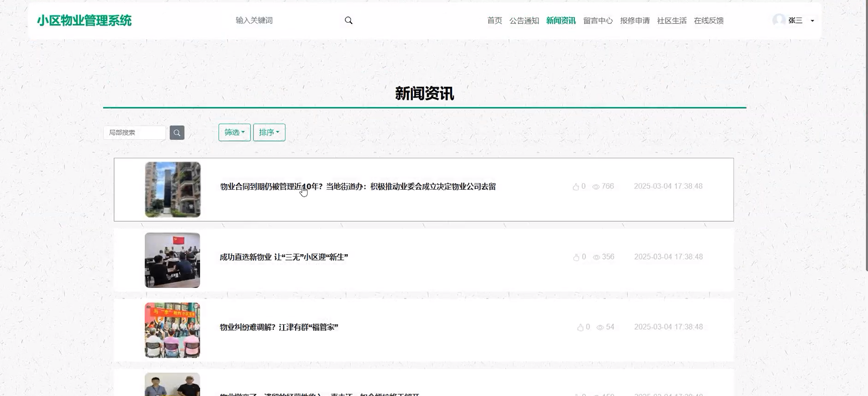Go to 首页 in navigation

[x=494, y=20]
